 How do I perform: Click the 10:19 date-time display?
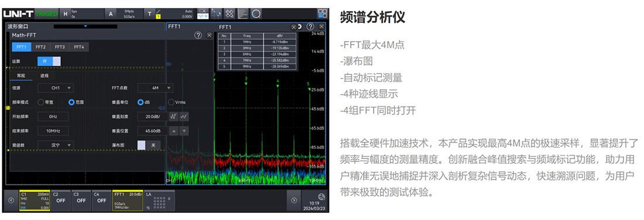(x=314, y=205)
